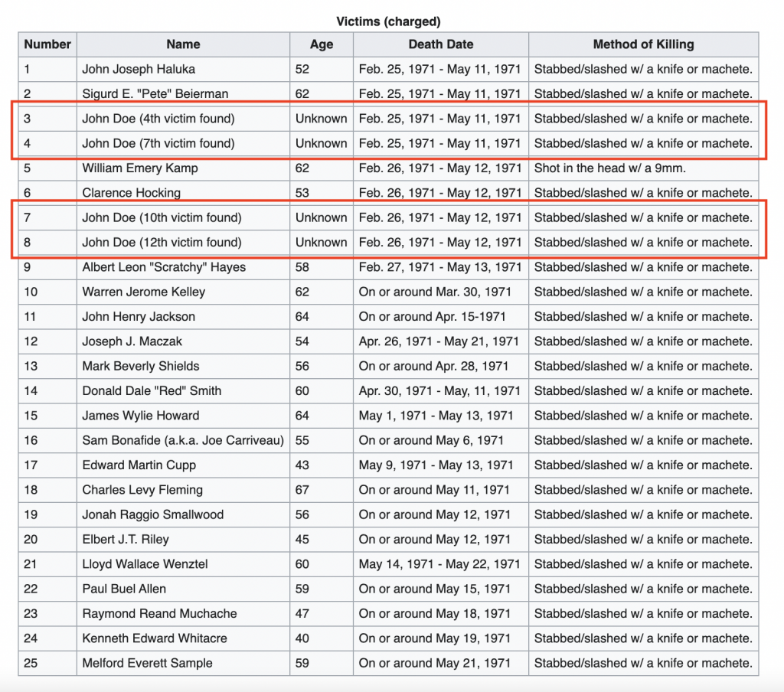
Task: Click the "On or around Mar. 30, 1971" date
Action: coord(435,292)
